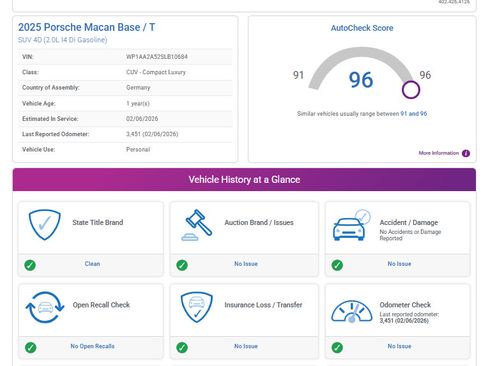Click the 'CUV - Compact Luxury' class value
The width and height of the screenshot is (488, 366).
tap(156, 72)
